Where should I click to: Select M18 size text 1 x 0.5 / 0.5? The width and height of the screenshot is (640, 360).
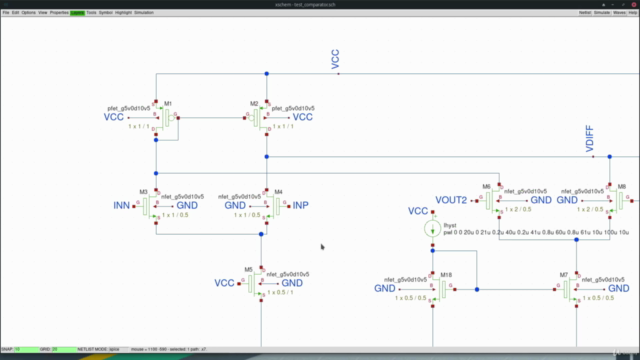coord(411,298)
